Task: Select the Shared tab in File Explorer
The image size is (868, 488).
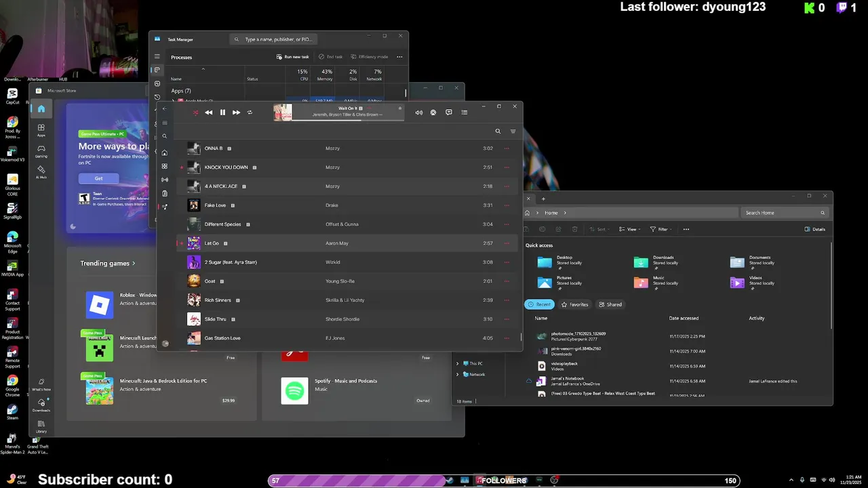Action: point(610,304)
